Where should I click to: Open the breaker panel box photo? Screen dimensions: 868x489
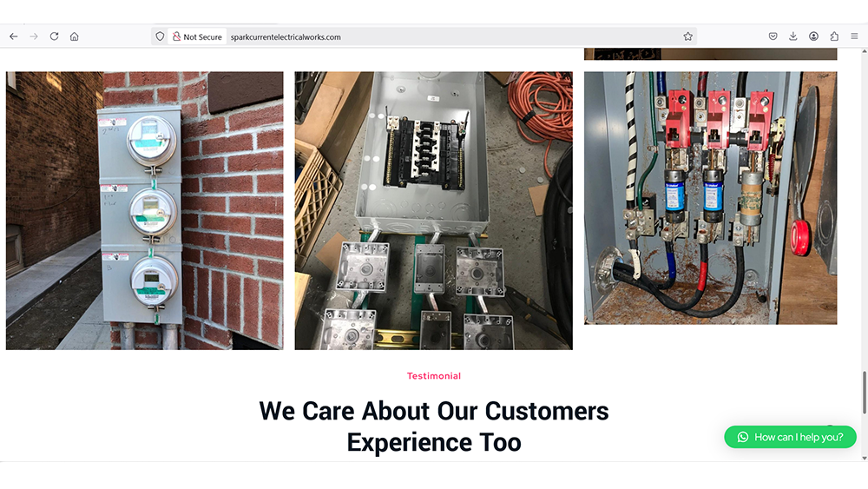pos(433,210)
